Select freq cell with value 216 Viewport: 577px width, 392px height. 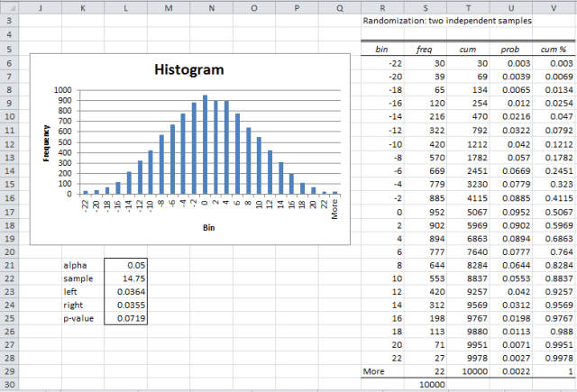426,116
